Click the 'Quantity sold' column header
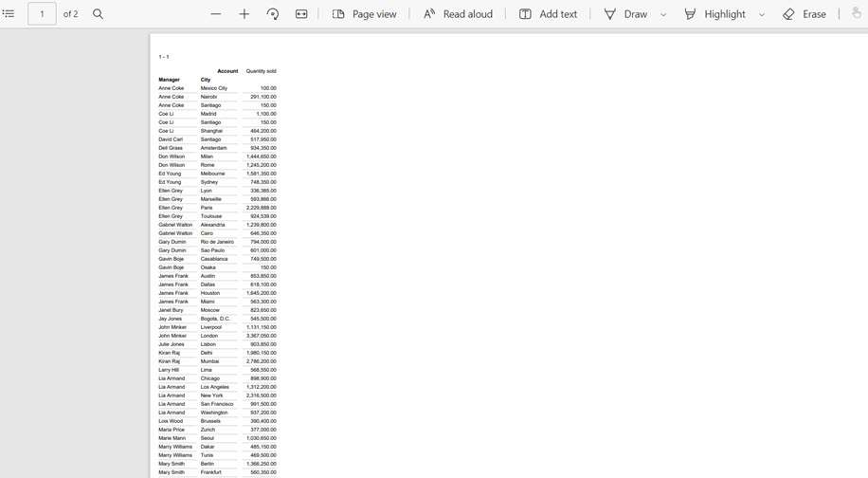This screenshot has width=868, height=478. point(261,71)
